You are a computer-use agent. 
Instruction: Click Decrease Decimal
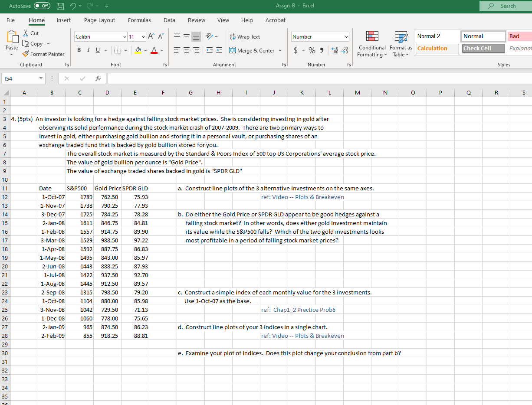[x=345, y=51]
